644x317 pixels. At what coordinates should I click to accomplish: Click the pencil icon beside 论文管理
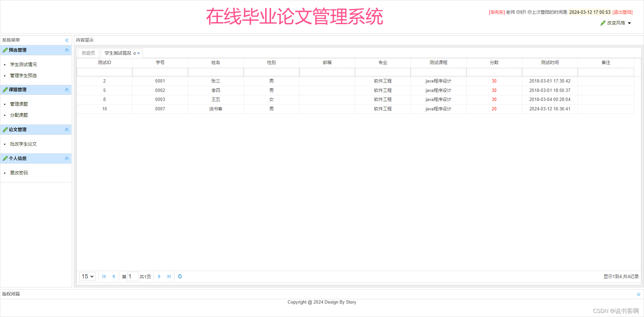[5, 129]
